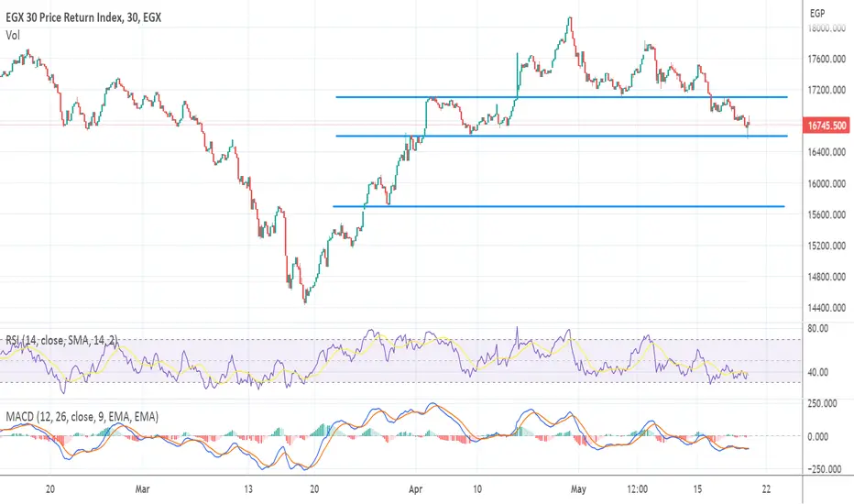The width and height of the screenshot is (854, 504).
Task: Select the Vol indicator label
Action: click(13, 36)
